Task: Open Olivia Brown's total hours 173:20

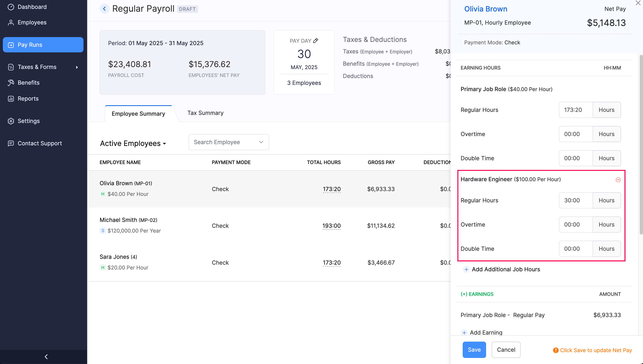Action: tap(332, 189)
